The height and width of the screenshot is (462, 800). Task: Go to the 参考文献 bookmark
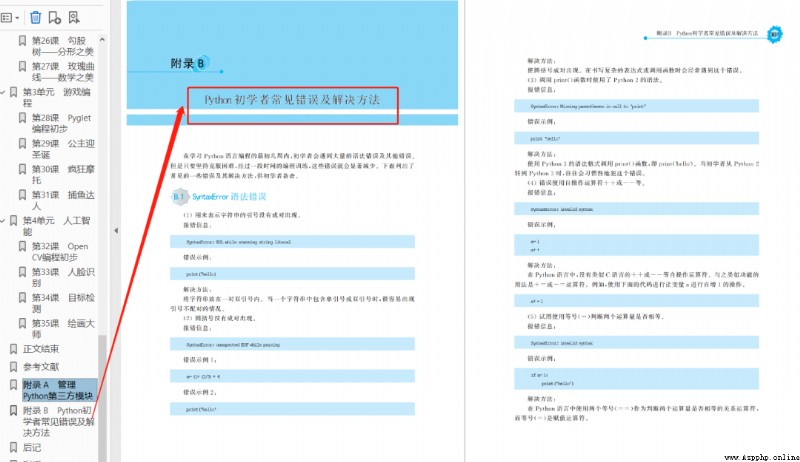point(41,367)
